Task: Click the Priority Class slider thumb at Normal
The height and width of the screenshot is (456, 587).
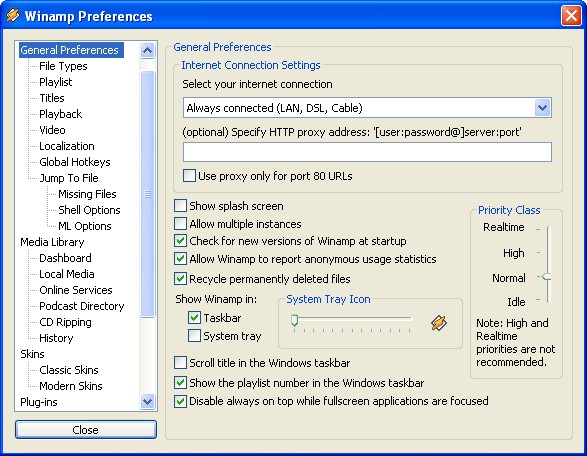Action: pyautogui.click(x=547, y=277)
